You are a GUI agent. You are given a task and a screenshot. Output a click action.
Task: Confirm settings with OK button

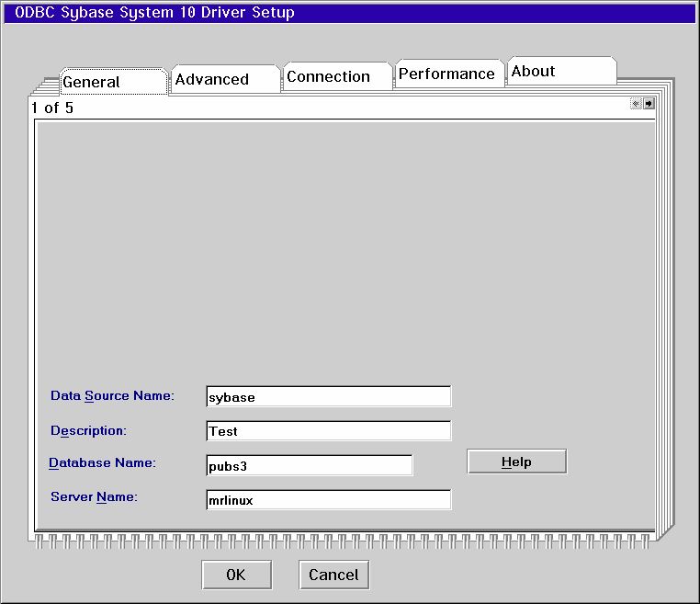point(236,575)
